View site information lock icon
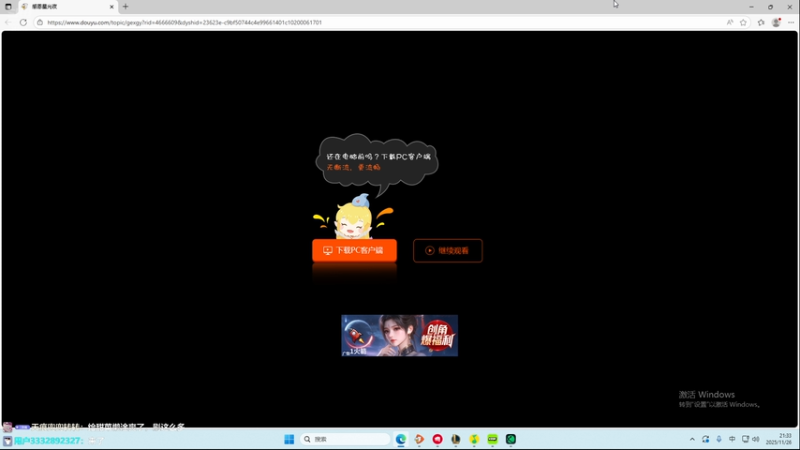 pos(40,22)
